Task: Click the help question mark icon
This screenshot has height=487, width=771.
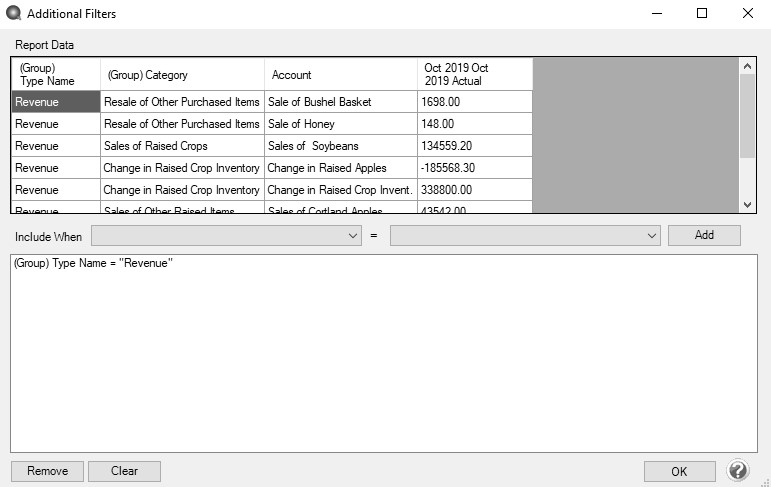Action: point(738,470)
